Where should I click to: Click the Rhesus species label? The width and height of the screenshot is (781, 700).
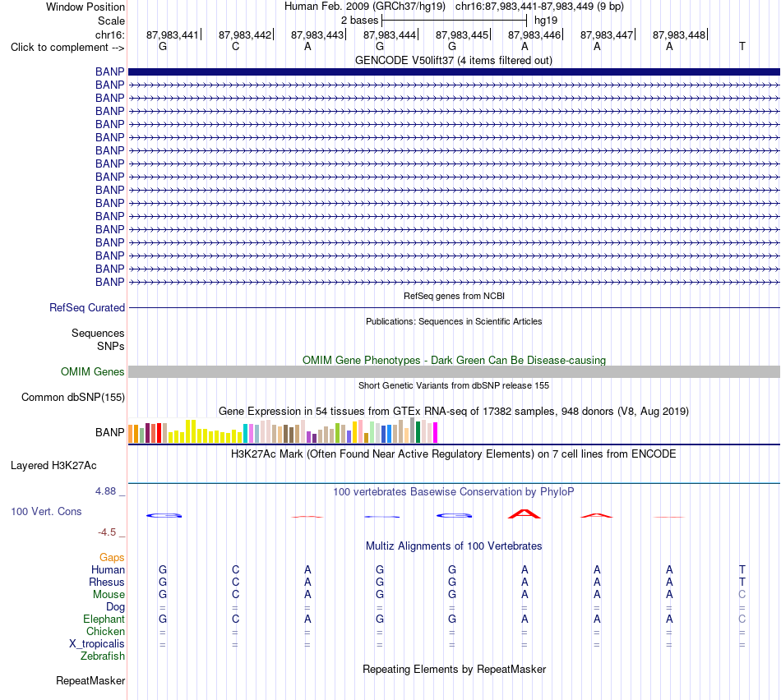coord(107,582)
